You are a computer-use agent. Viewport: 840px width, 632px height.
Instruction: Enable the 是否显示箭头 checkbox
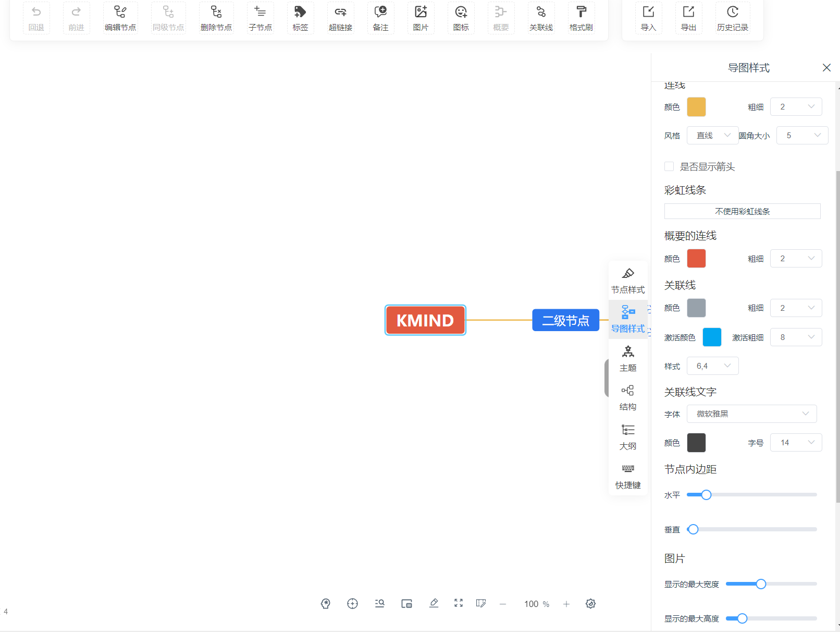(669, 166)
